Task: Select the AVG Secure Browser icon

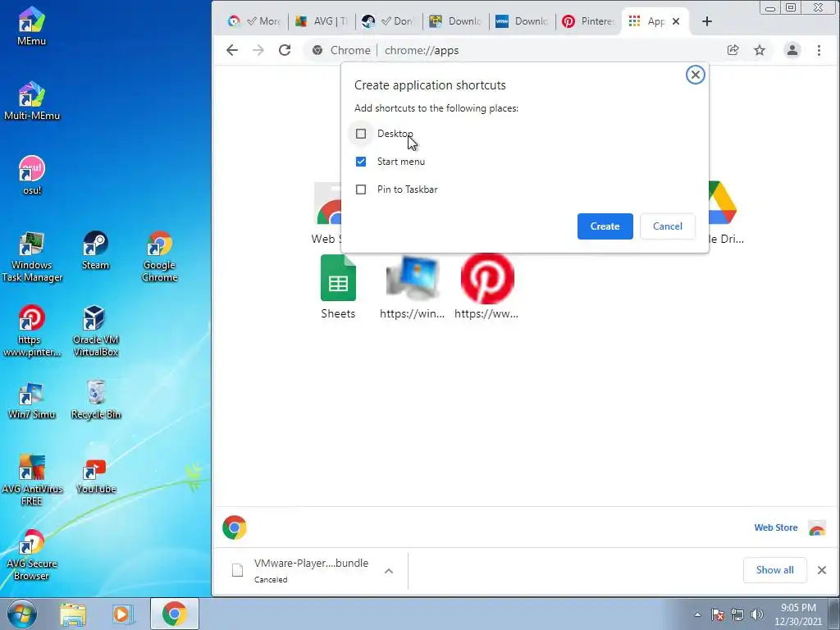Action: point(32,555)
